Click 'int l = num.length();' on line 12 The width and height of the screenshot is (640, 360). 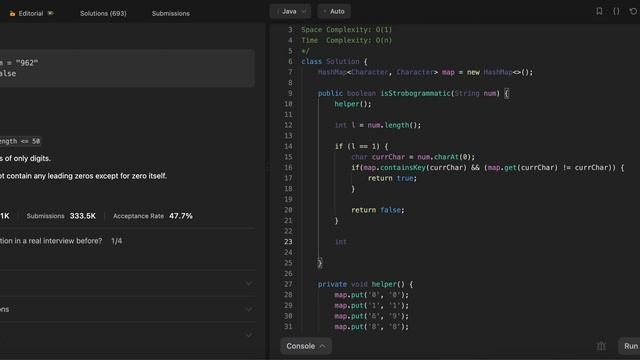(x=378, y=125)
